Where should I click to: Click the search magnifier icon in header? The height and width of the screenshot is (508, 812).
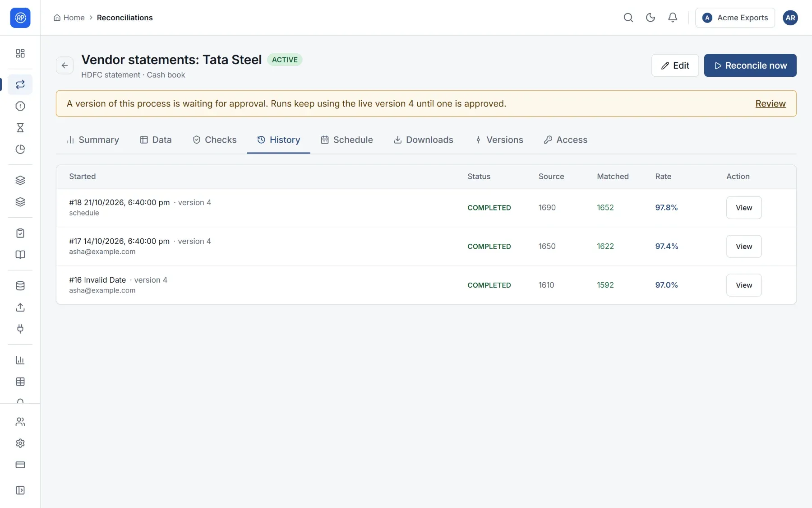point(628,18)
